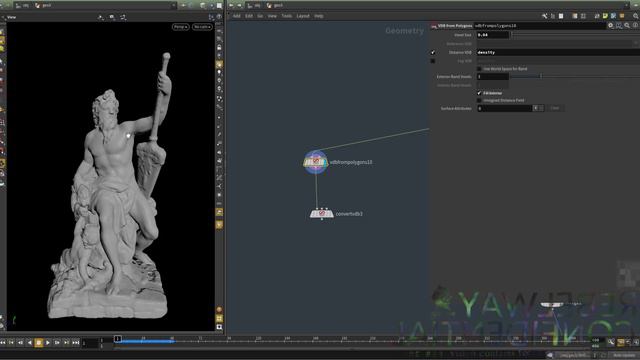Click the viewport snapshot camera icon
Viewport: 640px width, 360px height.
(x=112, y=17)
